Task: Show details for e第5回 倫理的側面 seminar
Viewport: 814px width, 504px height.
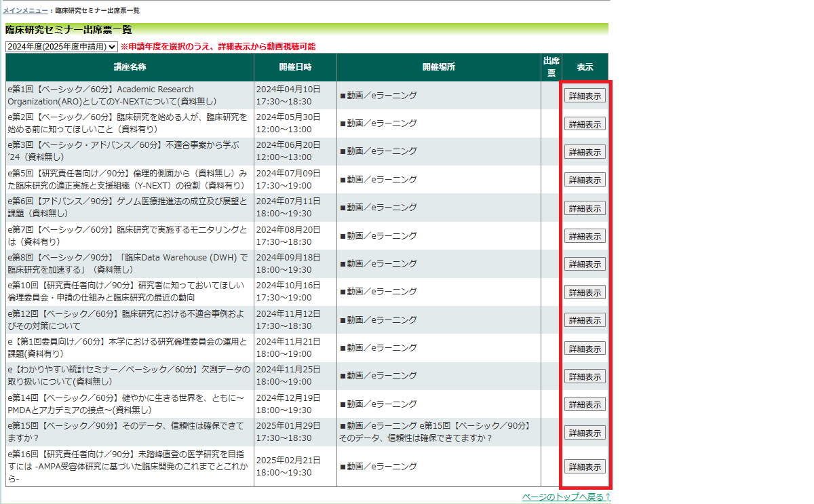Action: pos(585,180)
